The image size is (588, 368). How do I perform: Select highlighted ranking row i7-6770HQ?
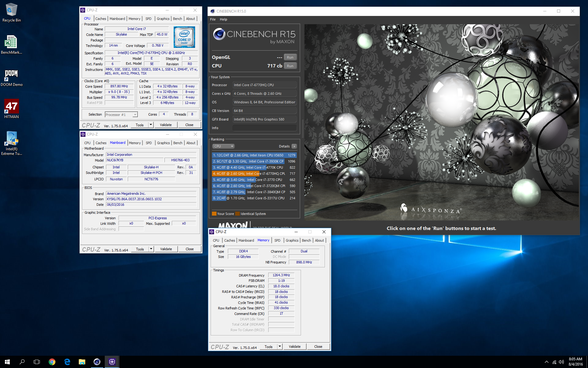coord(254,174)
